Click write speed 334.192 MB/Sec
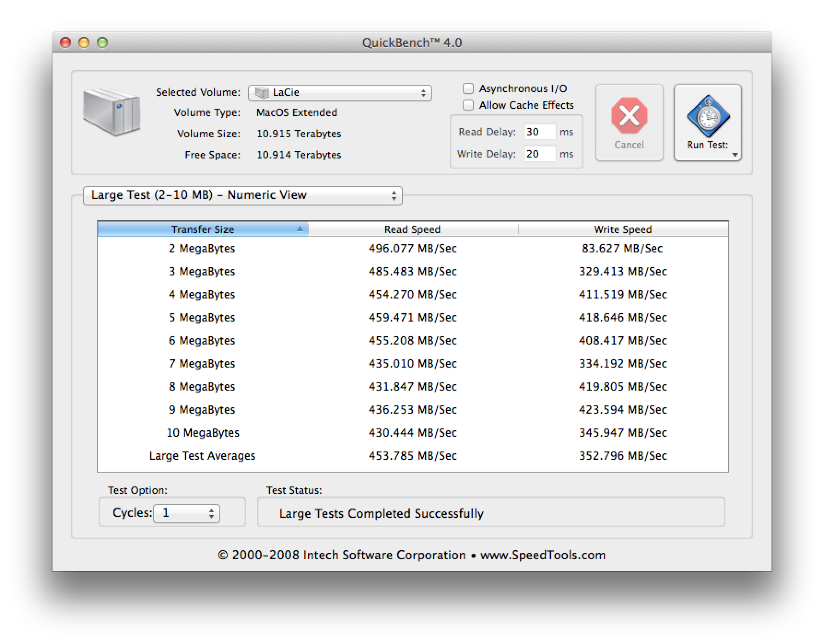The height and width of the screenshot is (644, 824). (623, 364)
